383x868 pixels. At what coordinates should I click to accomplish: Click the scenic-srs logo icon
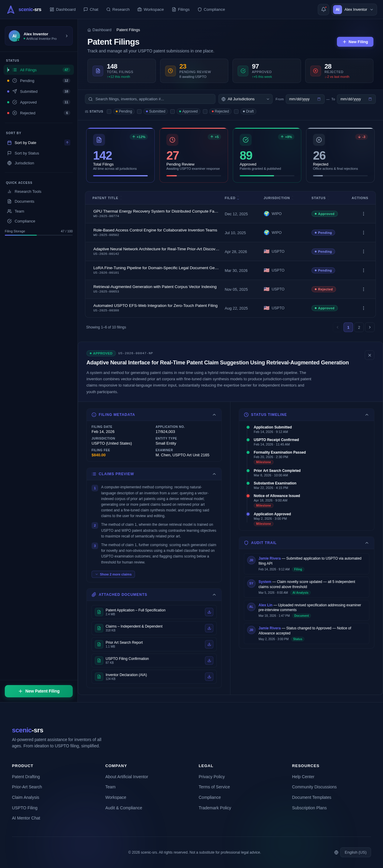click(x=11, y=10)
